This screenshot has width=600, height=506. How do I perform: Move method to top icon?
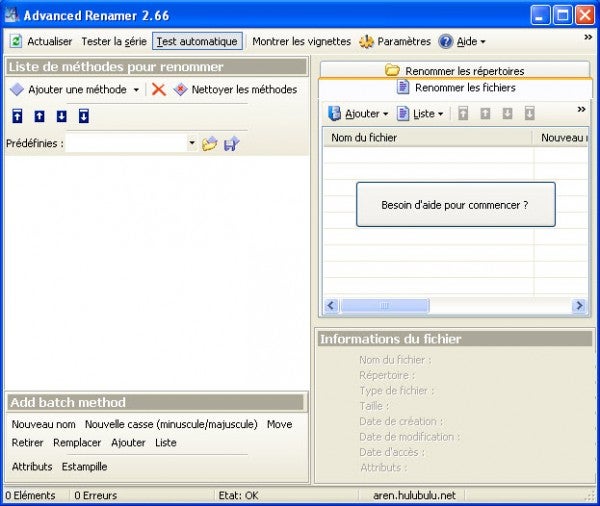(17, 116)
